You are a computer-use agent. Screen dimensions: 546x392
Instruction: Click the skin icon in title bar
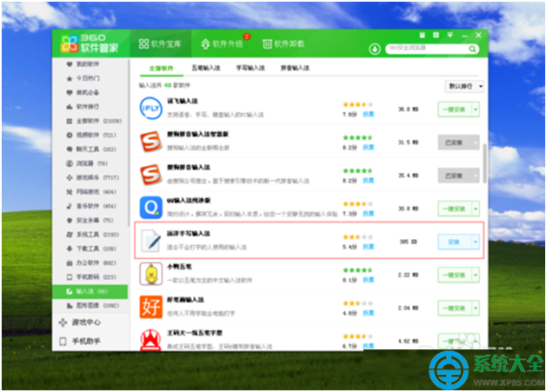(423, 35)
